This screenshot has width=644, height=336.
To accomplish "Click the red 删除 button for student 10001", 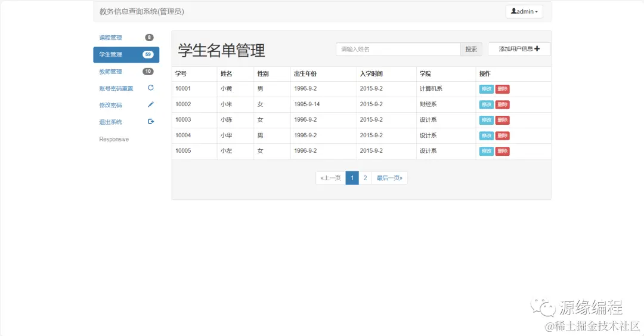I will click(502, 89).
